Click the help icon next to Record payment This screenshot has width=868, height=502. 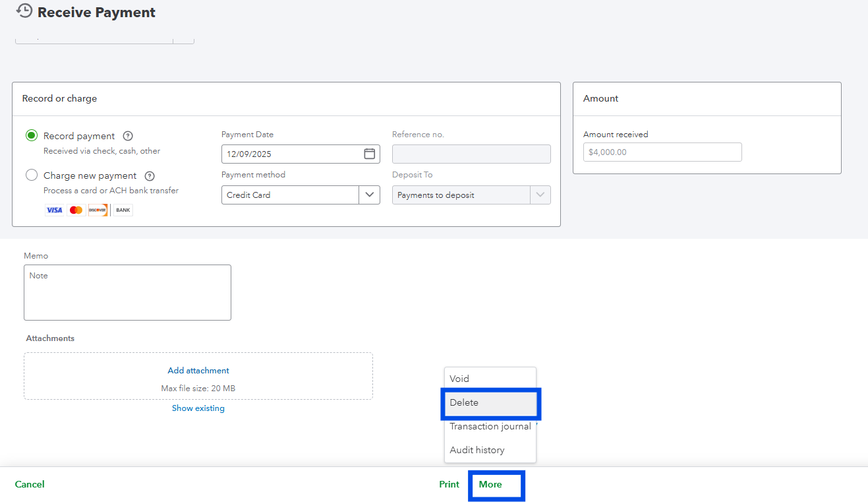[x=128, y=136]
